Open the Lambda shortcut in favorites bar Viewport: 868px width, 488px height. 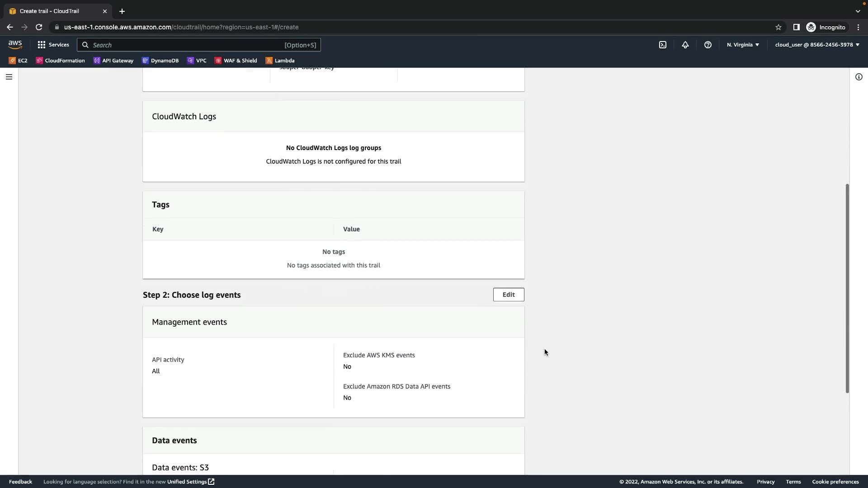(x=280, y=61)
